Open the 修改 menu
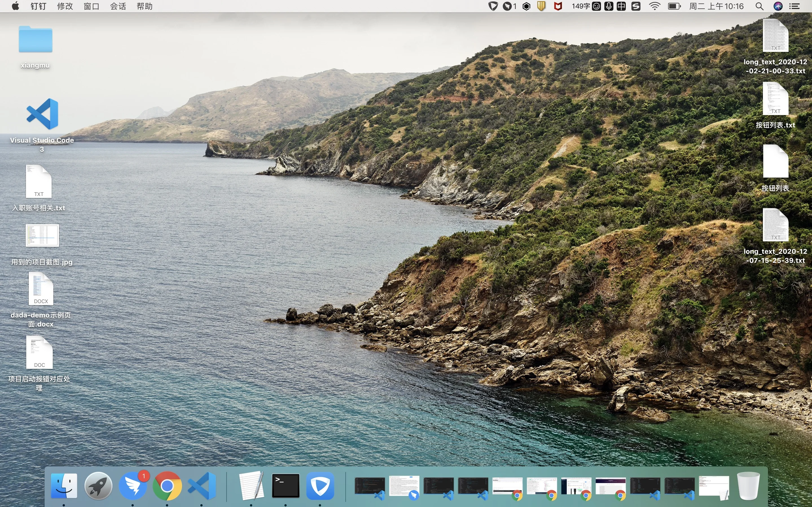The image size is (812, 507). pyautogui.click(x=65, y=6)
